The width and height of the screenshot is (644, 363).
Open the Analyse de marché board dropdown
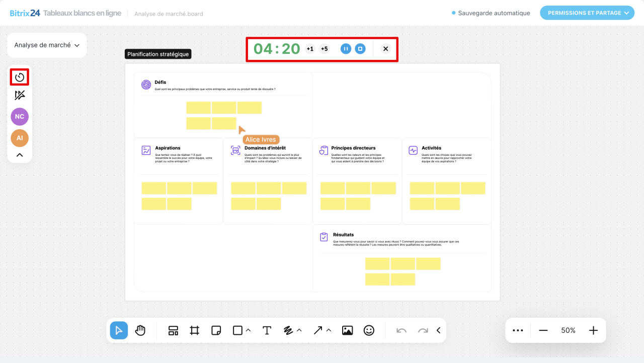tap(47, 45)
